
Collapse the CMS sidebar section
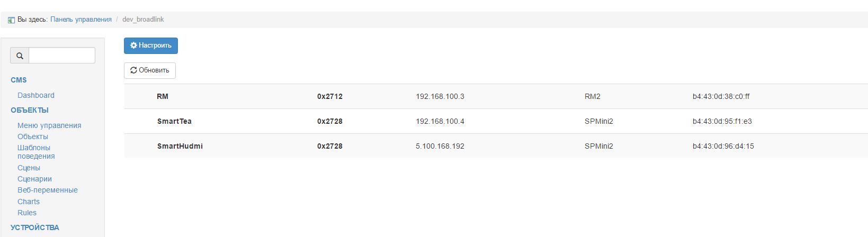tap(19, 80)
